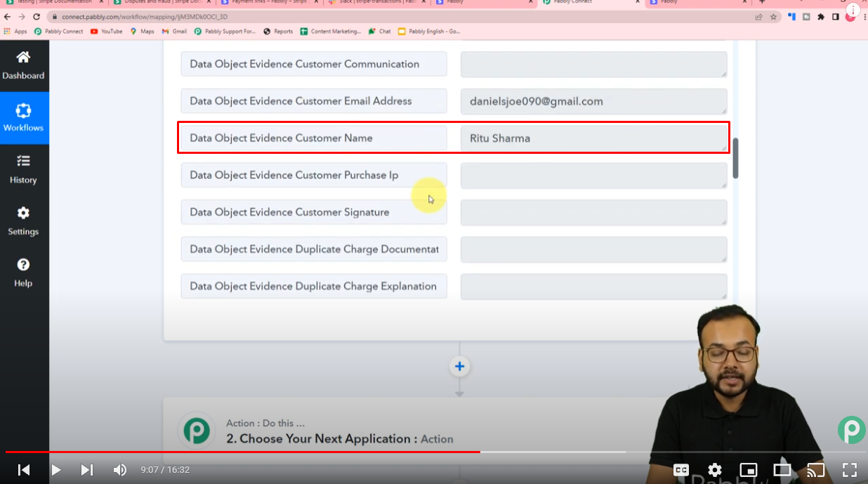Select the Customer Communication label field
This screenshot has width=868, height=484.
[x=314, y=64]
